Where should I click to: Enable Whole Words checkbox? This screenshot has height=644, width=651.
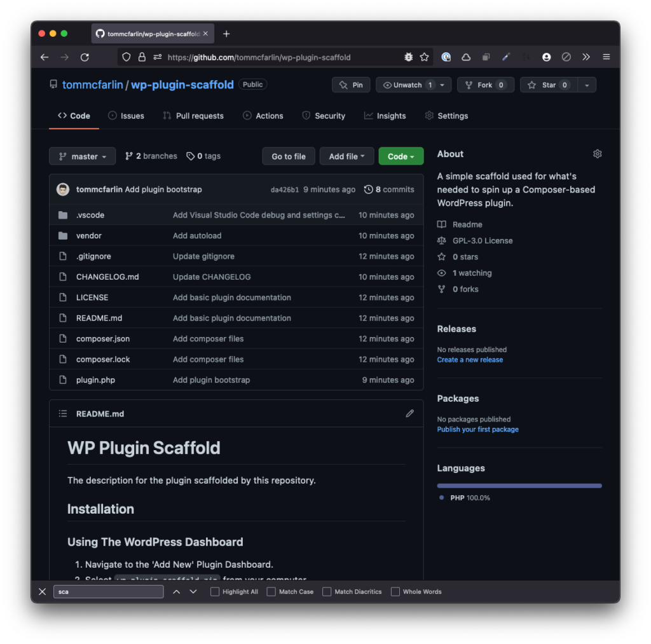click(395, 592)
